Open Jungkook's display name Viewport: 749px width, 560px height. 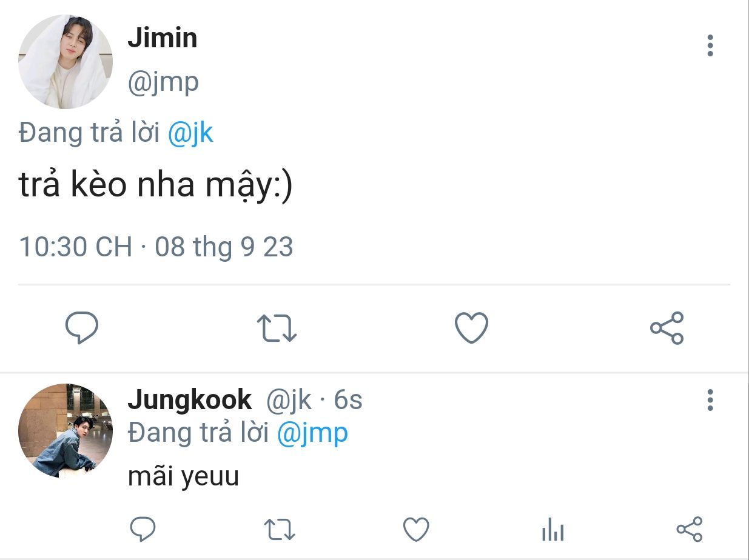point(190,400)
